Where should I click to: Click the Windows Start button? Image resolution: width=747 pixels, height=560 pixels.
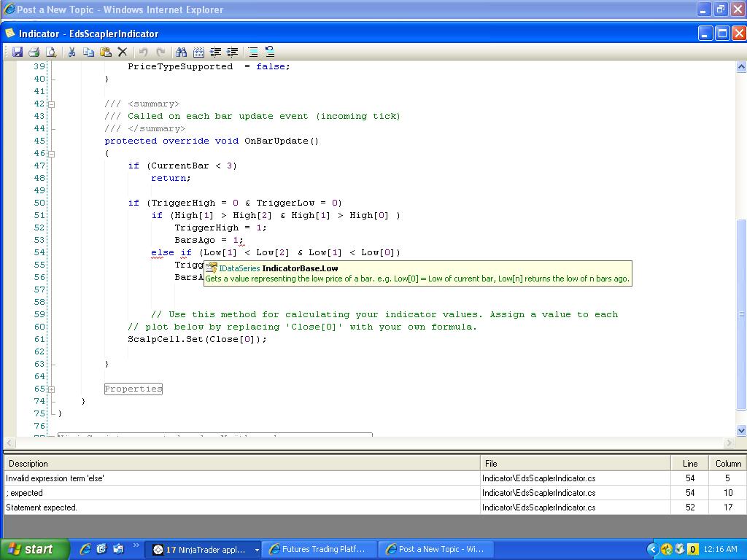[34, 550]
